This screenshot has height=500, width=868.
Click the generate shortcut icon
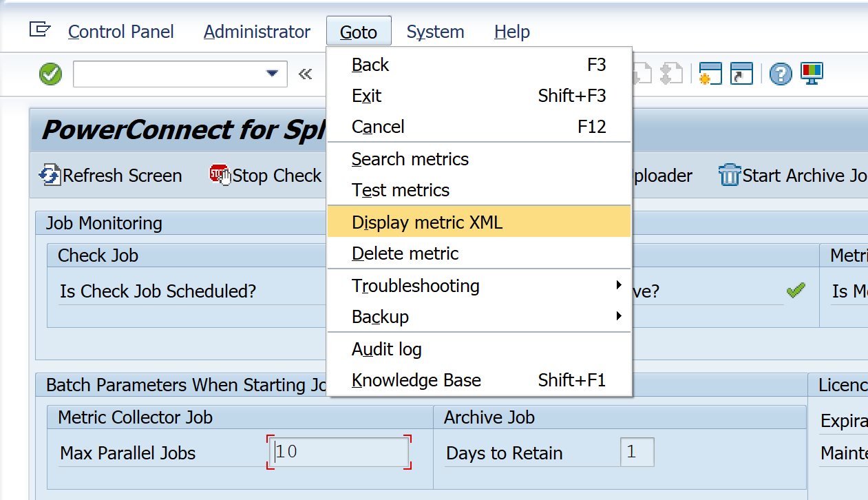(741, 74)
